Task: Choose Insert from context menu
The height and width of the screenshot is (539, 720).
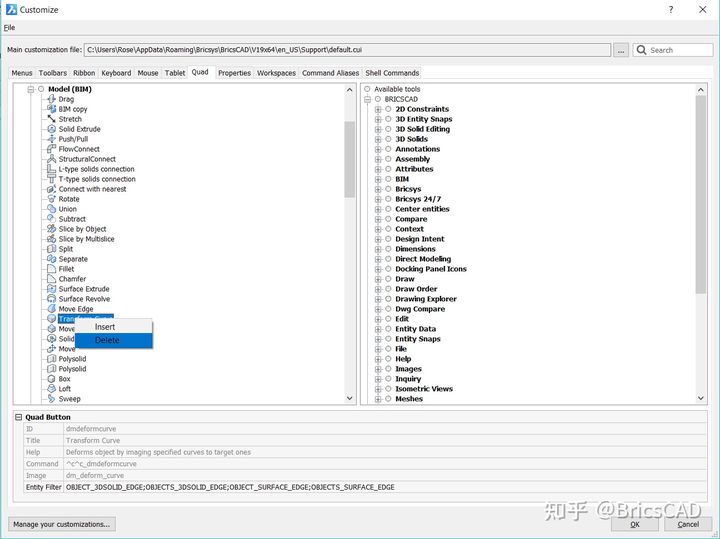Action: (113, 327)
